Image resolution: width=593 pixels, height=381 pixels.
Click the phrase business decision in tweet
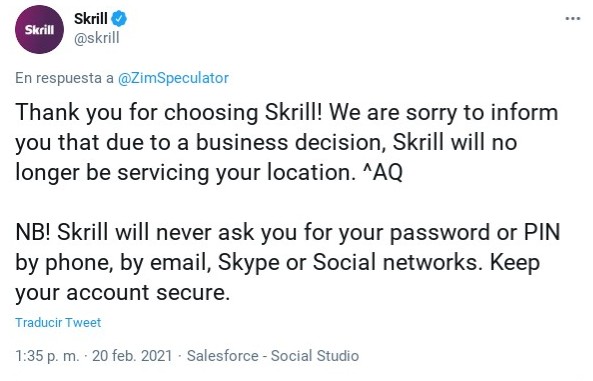tap(291, 143)
